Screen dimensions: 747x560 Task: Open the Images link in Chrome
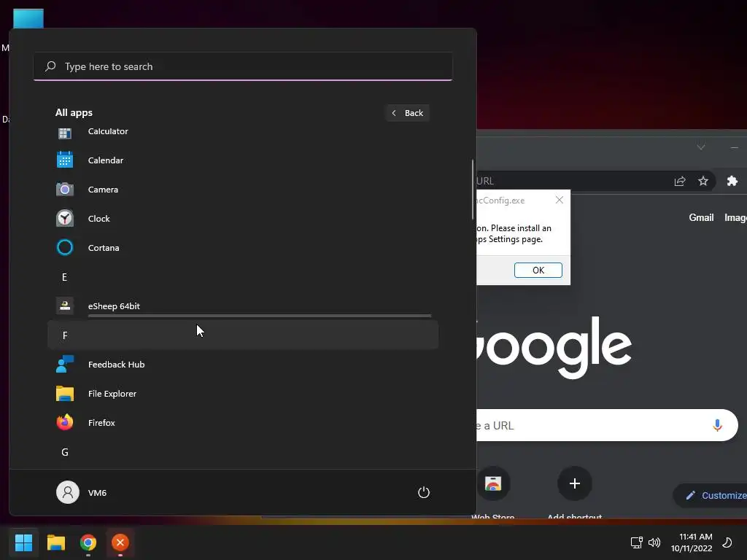[x=735, y=217]
